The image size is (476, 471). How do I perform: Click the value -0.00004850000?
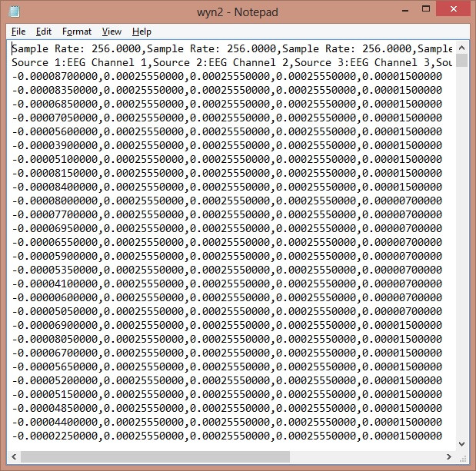pyautogui.click(x=55, y=408)
